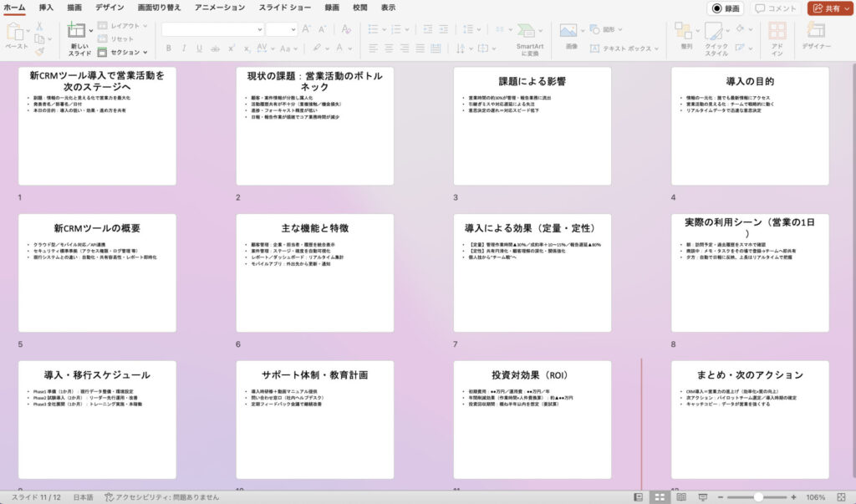856x504 pixels.
Task: Insert a picture with the 画像 icon
Action: tap(570, 32)
